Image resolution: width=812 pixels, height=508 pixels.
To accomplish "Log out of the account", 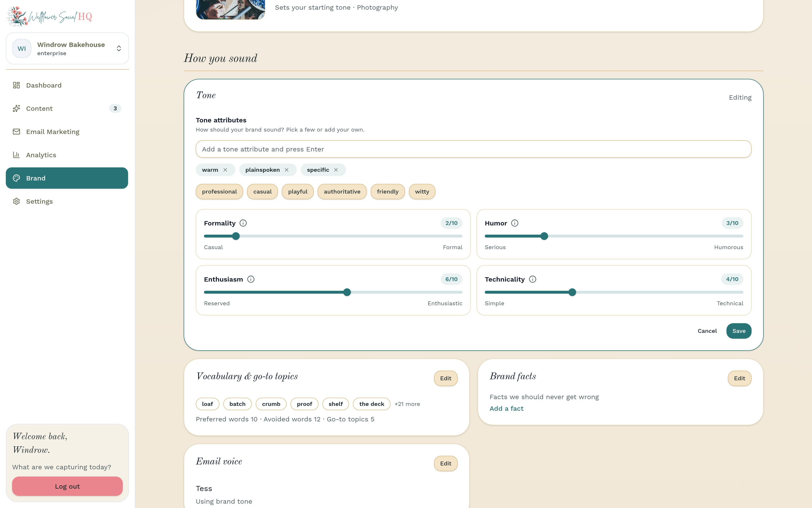I will (x=67, y=486).
